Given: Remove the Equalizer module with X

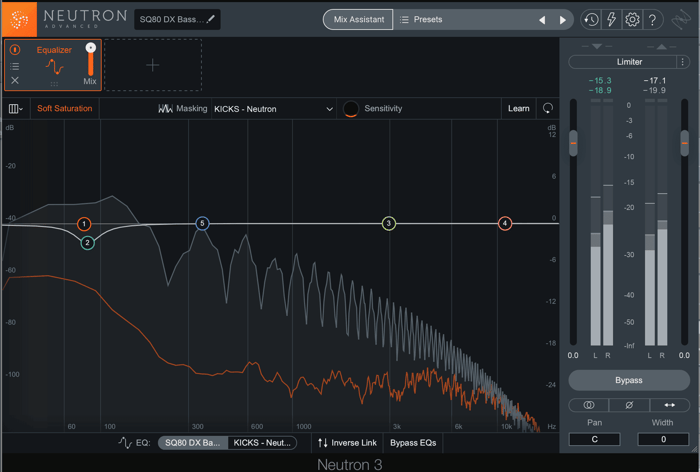Looking at the screenshot, I should pos(15,80).
